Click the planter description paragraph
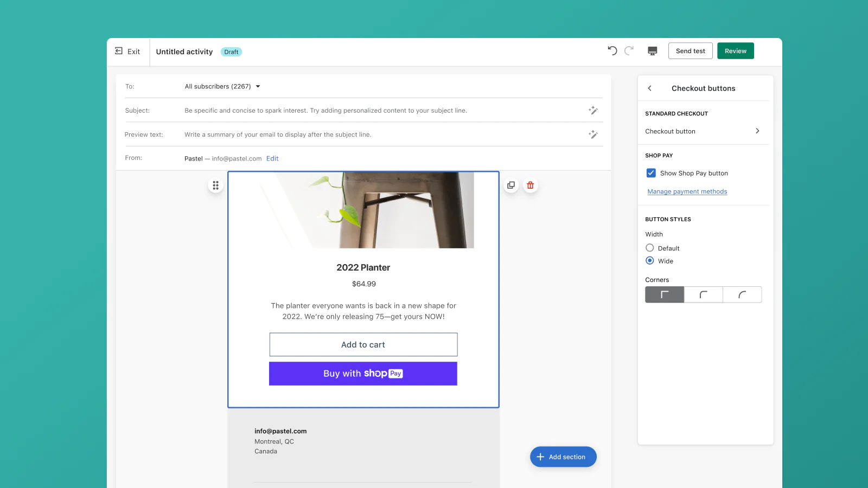 pyautogui.click(x=363, y=311)
